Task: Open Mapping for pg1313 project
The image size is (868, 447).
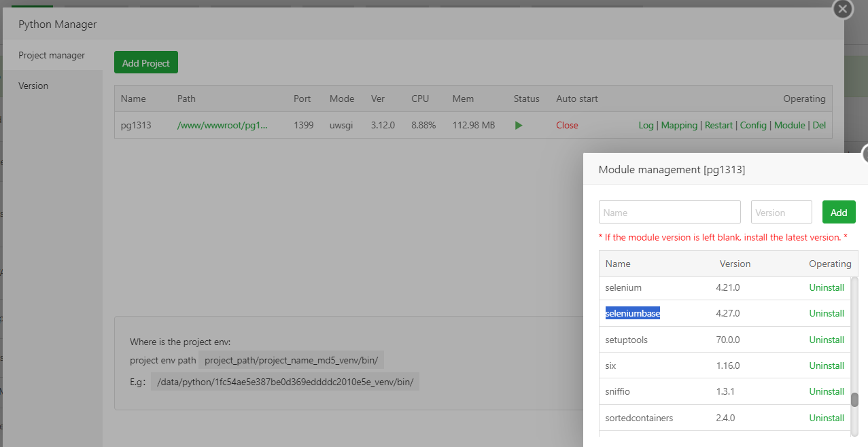Action: 679,126
